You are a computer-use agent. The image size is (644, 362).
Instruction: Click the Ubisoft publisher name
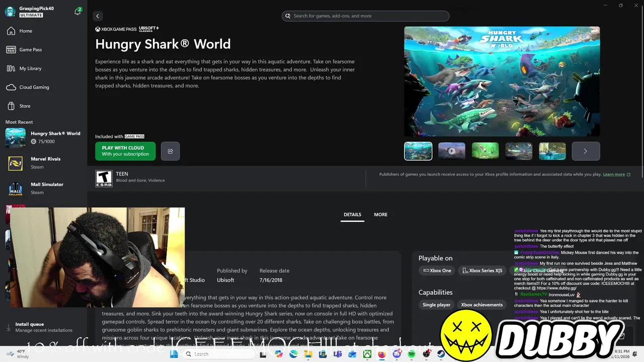click(x=225, y=280)
